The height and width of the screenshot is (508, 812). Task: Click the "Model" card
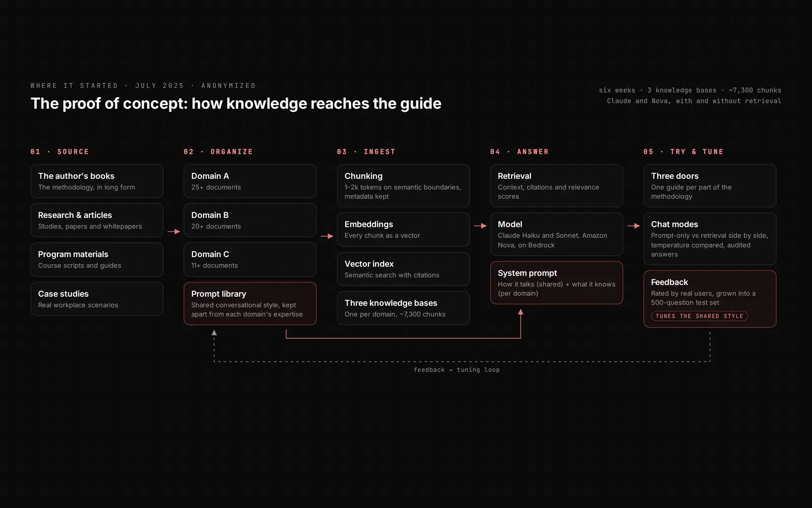pyautogui.click(x=557, y=234)
